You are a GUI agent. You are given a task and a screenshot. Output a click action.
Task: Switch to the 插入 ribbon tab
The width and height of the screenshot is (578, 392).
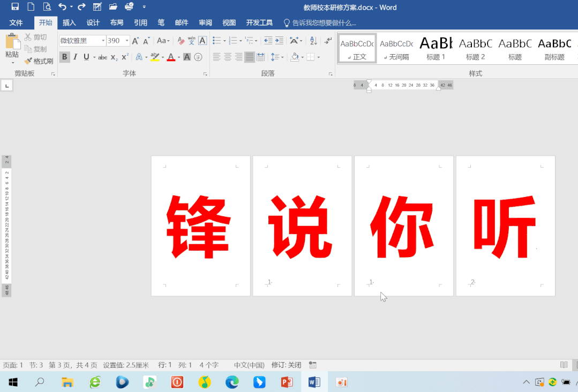(x=69, y=22)
